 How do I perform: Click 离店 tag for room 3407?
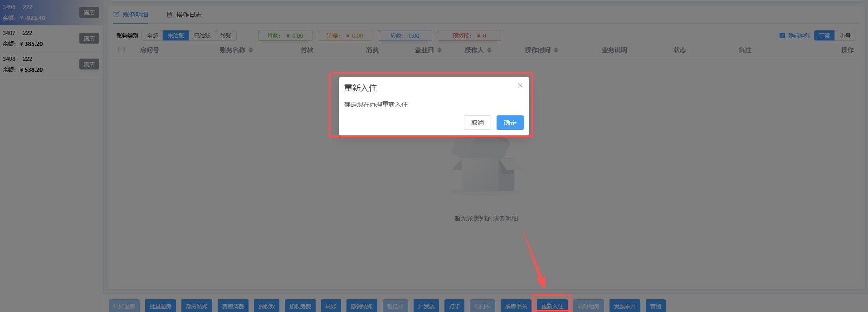(89, 39)
